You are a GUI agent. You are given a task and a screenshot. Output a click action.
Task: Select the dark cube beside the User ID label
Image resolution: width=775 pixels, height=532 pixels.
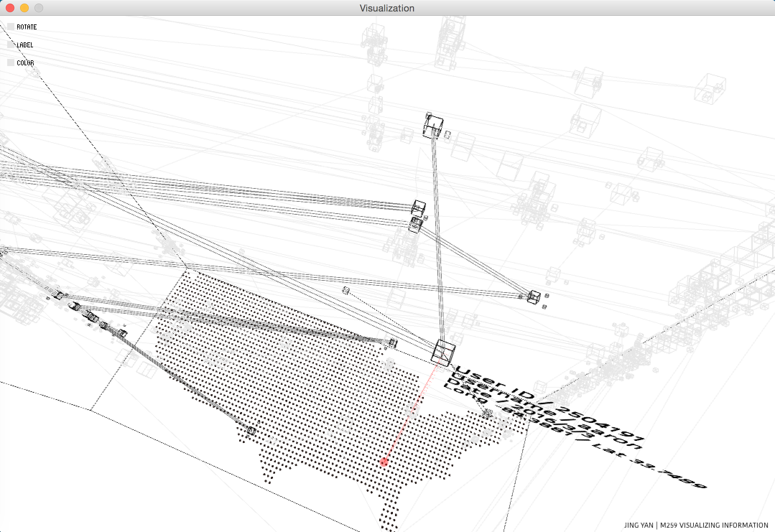point(443,353)
